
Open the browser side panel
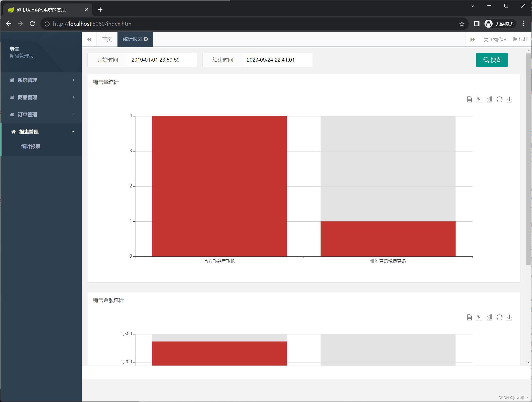pos(477,24)
